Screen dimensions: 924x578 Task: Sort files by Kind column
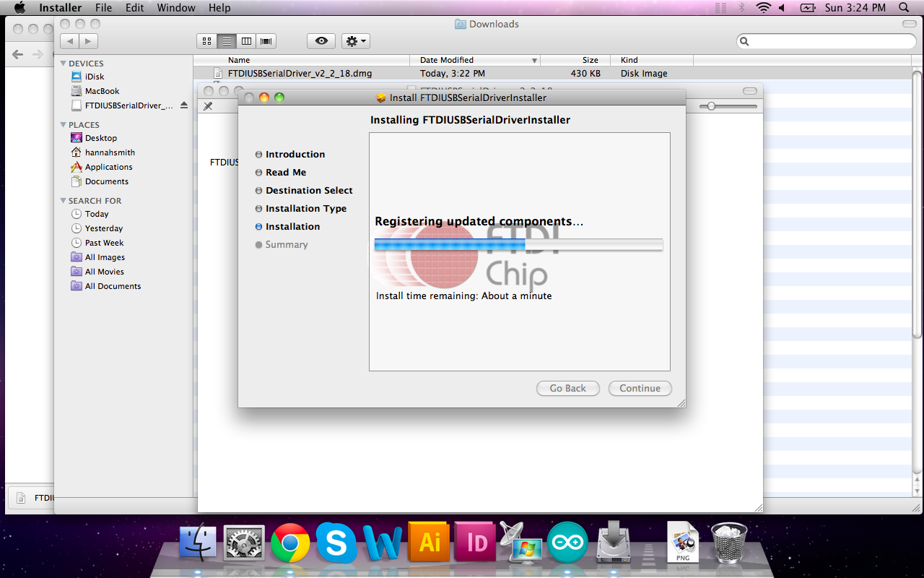tap(652, 60)
